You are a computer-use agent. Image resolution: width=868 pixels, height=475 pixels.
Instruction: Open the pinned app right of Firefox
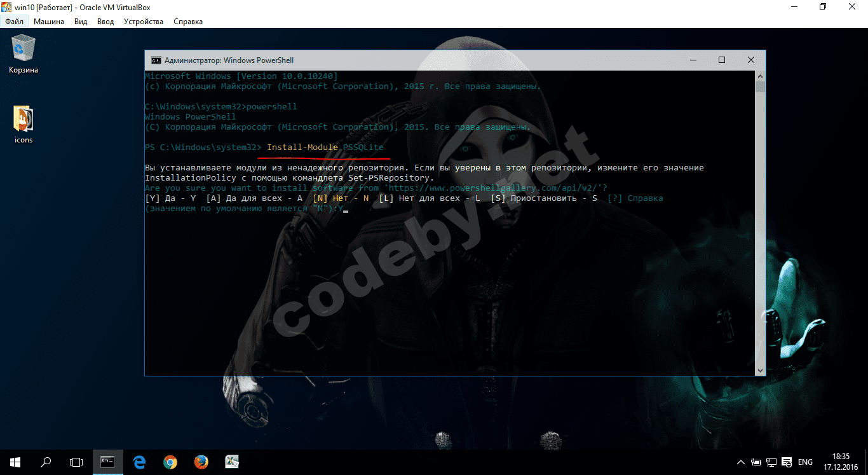click(231, 462)
